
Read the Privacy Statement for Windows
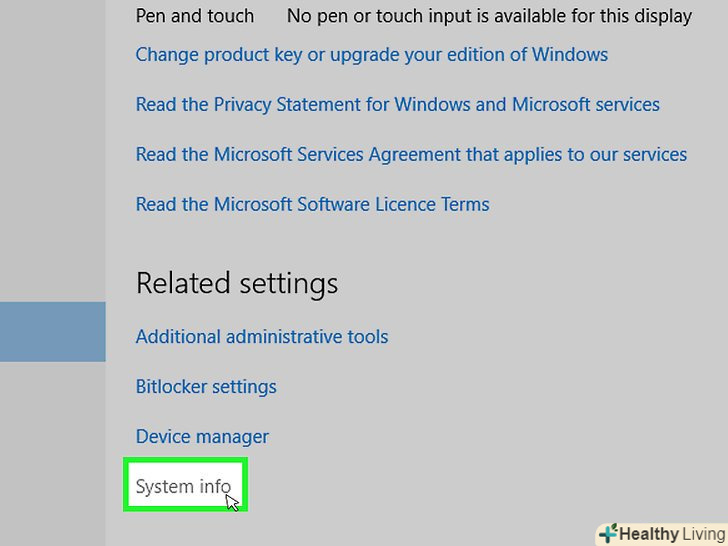pos(397,104)
